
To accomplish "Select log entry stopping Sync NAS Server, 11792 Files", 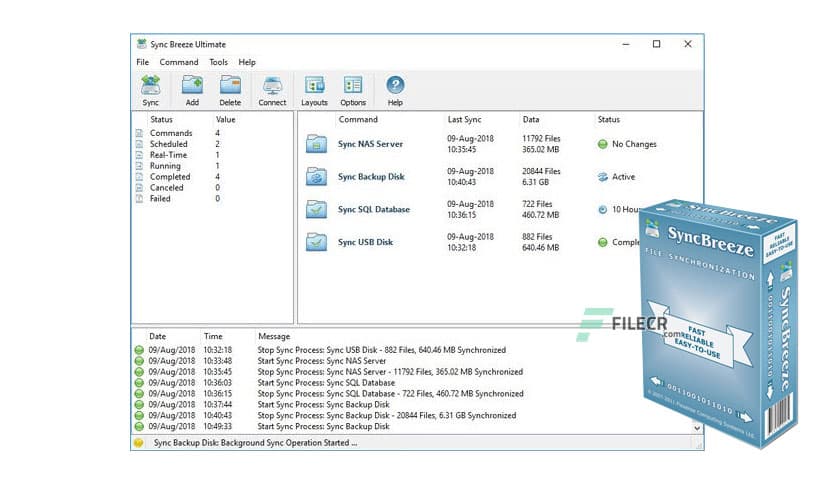I will click(x=390, y=372).
